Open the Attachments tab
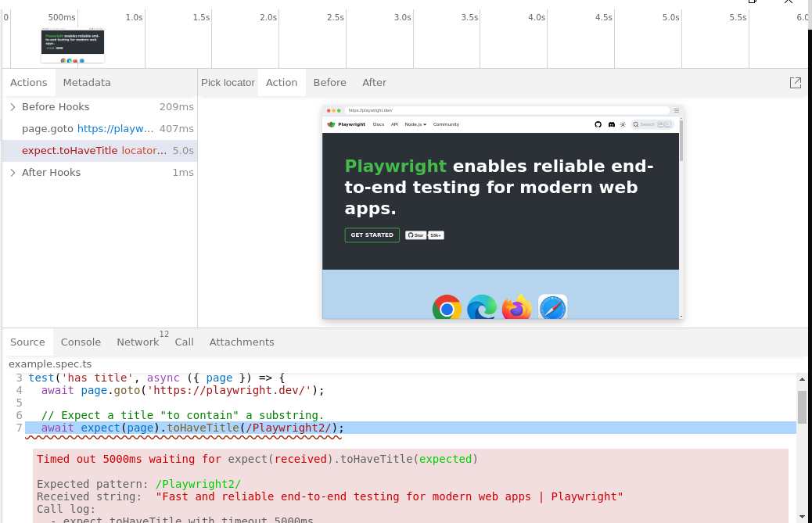Viewport: 812px width, 523px height. coord(242,342)
